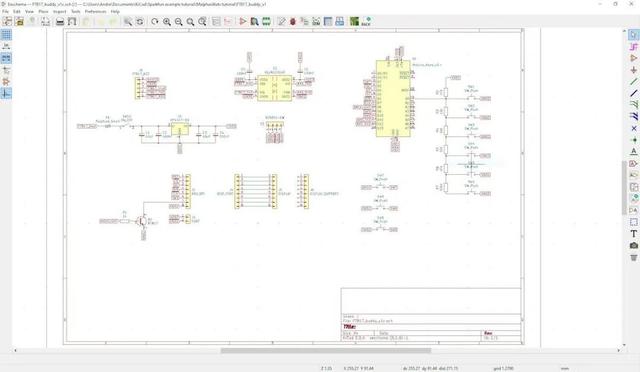Click the Zoom in magnifier icon
This screenshot has height=372, width=640.
coord(167,22)
